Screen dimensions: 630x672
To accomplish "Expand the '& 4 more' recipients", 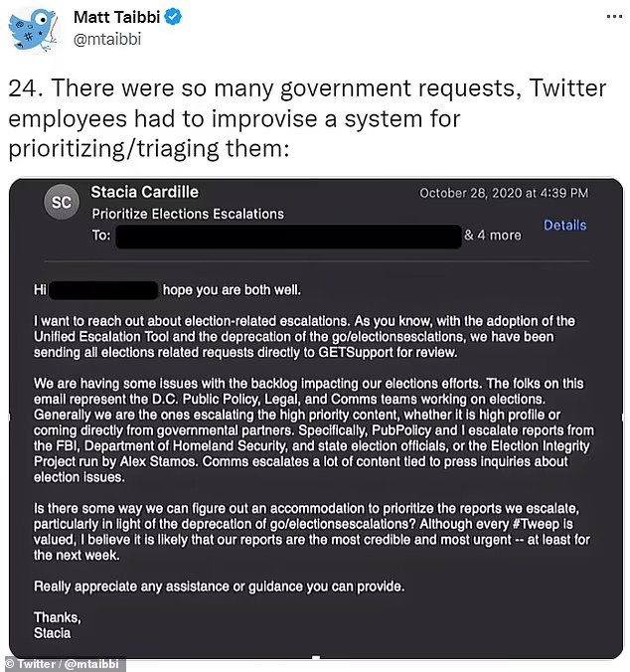I will [x=493, y=235].
